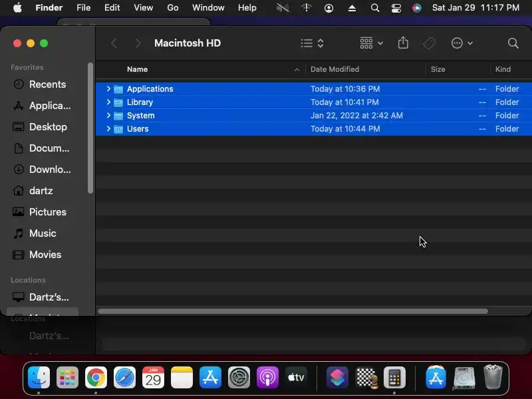Expand the Users folder disclosure arrow
532x399 pixels.
108,128
